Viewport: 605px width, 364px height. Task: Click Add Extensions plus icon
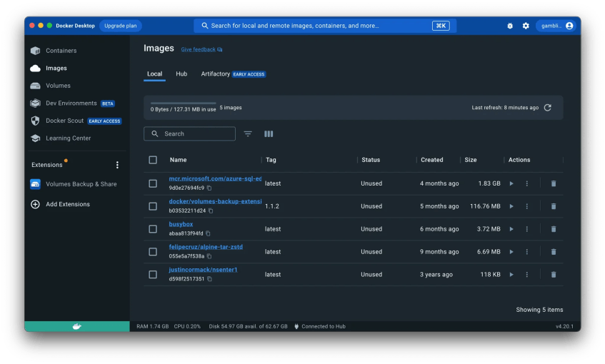click(35, 204)
